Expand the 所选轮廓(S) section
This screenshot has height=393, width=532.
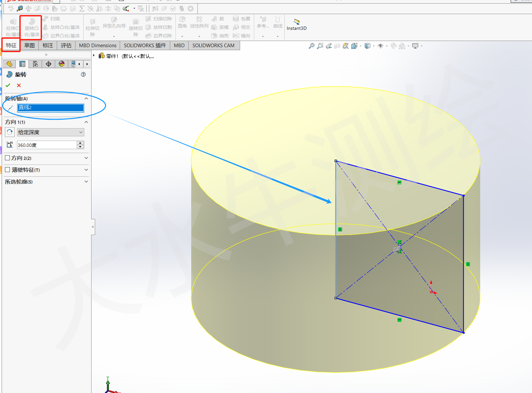click(x=86, y=181)
